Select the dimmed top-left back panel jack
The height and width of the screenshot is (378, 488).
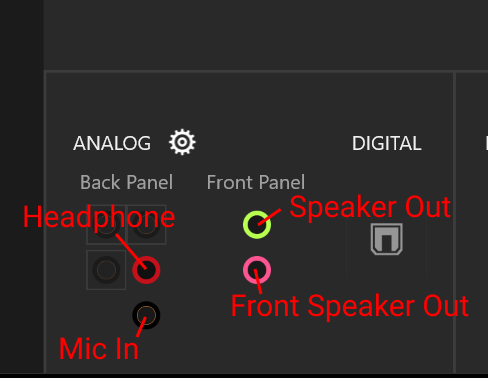click(x=106, y=225)
